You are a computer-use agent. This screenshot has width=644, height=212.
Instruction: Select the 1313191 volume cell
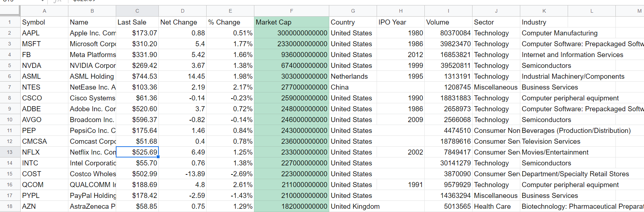pos(449,76)
